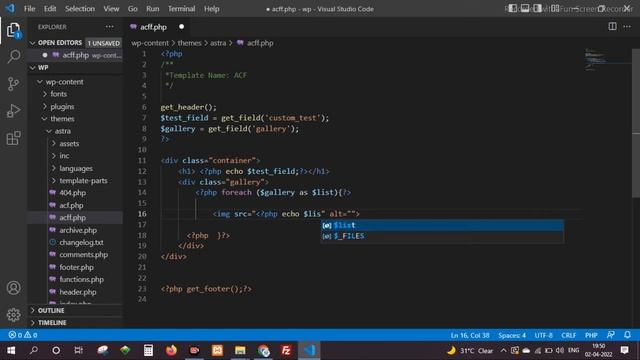The width and height of the screenshot is (640, 360).
Task: Open Chrome from the taskbar
Action: click(263, 351)
